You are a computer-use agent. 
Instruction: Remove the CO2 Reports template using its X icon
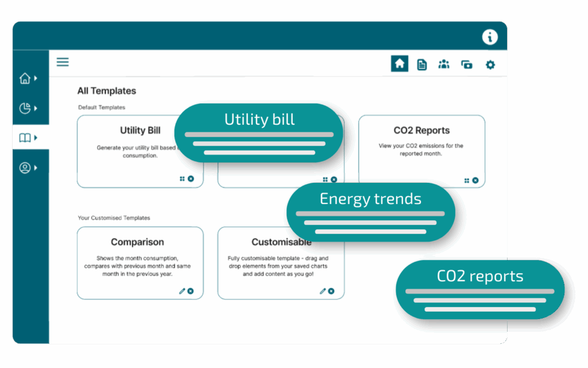pos(475,181)
